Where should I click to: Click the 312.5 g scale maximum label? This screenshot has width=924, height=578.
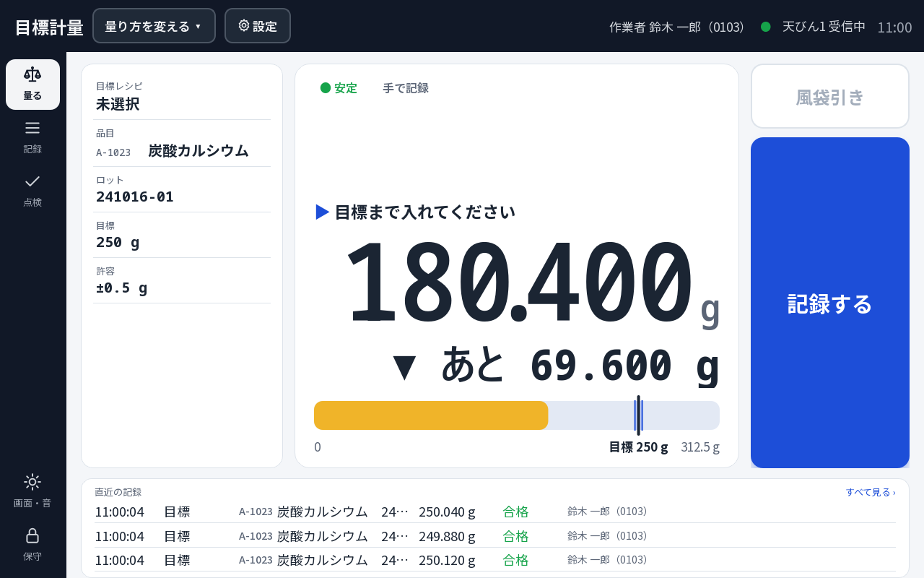[700, 447]
